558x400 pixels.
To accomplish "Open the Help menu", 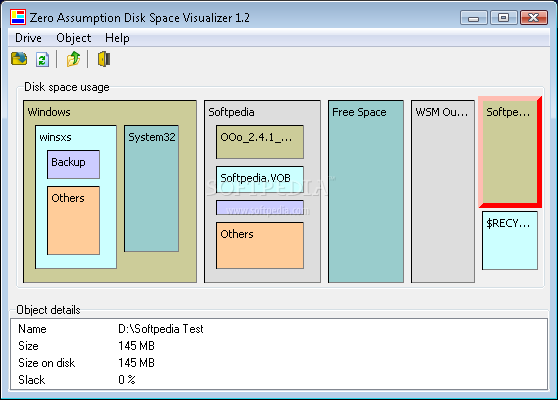I will pos(117,38).
